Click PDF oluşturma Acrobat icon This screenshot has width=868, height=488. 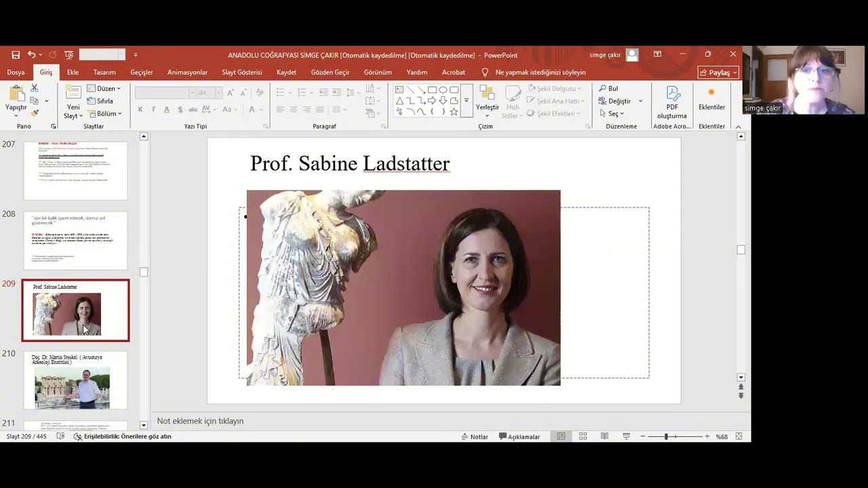coord(672,102)
